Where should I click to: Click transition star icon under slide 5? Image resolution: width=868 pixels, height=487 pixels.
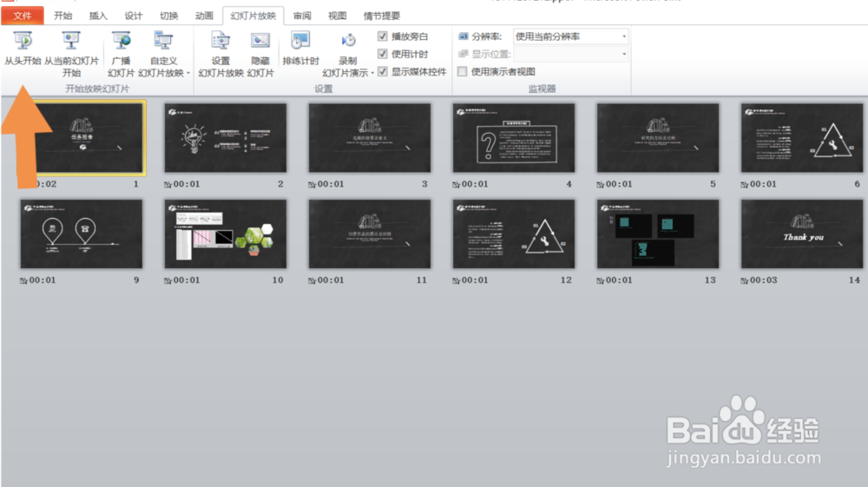600,185
